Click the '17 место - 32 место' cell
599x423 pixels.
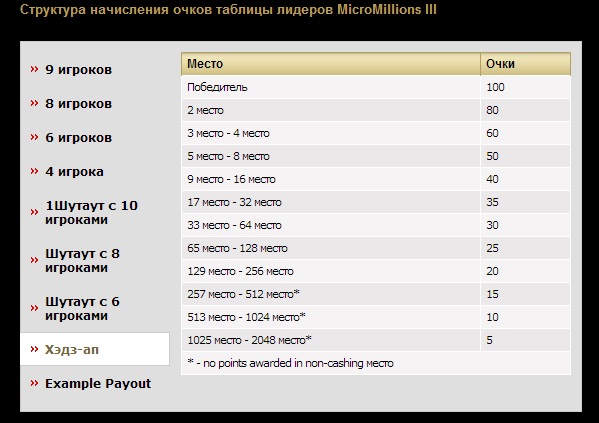tap(331, 202)
